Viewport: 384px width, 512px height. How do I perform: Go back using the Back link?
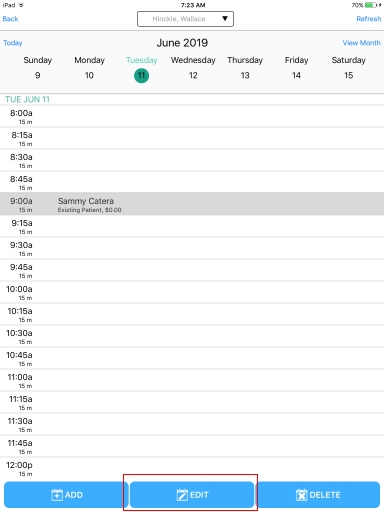[10, 19]
